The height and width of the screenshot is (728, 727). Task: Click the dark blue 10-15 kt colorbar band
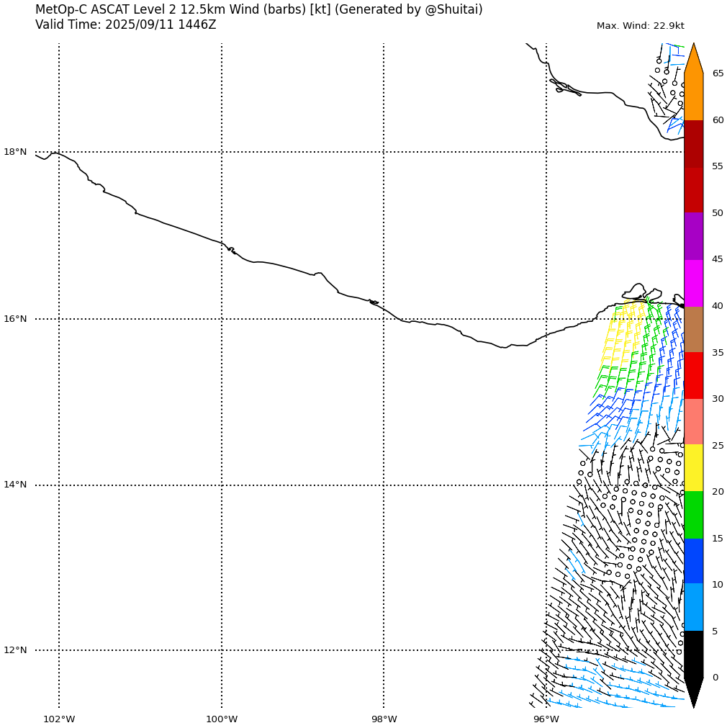point(694,562)
